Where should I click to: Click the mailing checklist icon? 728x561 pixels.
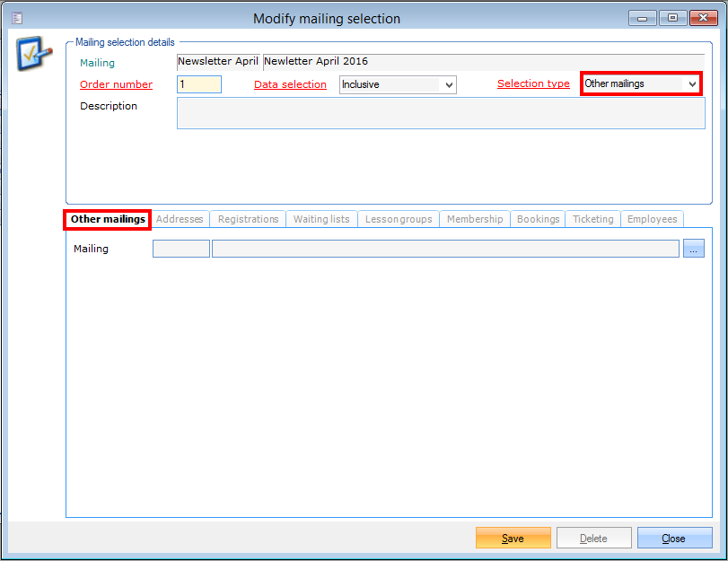click(32, 56)
